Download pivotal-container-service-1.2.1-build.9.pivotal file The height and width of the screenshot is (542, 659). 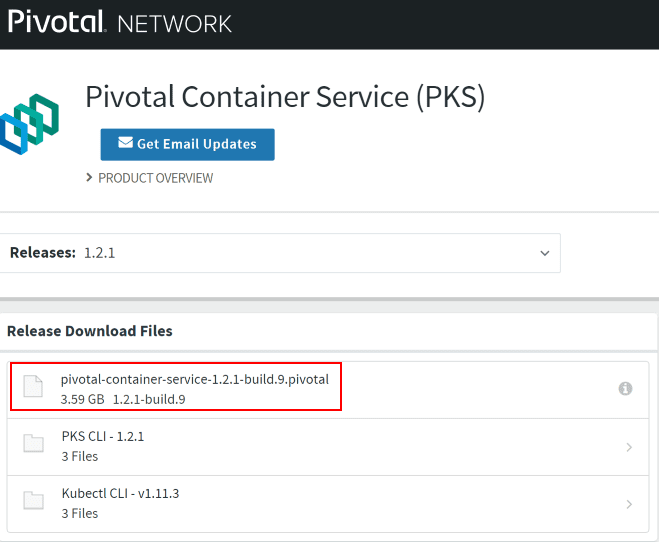click(194, 379)
